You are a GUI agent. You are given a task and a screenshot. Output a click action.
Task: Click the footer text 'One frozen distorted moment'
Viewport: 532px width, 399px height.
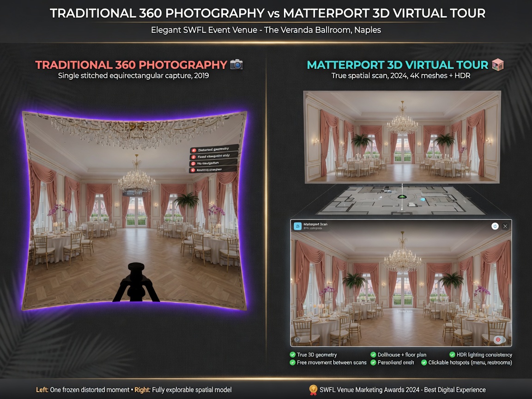coord(90,390)
